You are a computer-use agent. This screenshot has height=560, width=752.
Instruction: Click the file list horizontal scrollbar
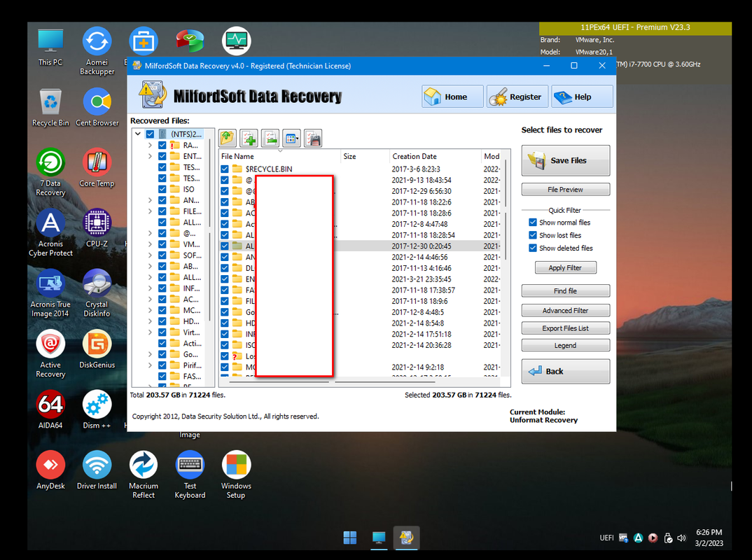coord(360,382)
